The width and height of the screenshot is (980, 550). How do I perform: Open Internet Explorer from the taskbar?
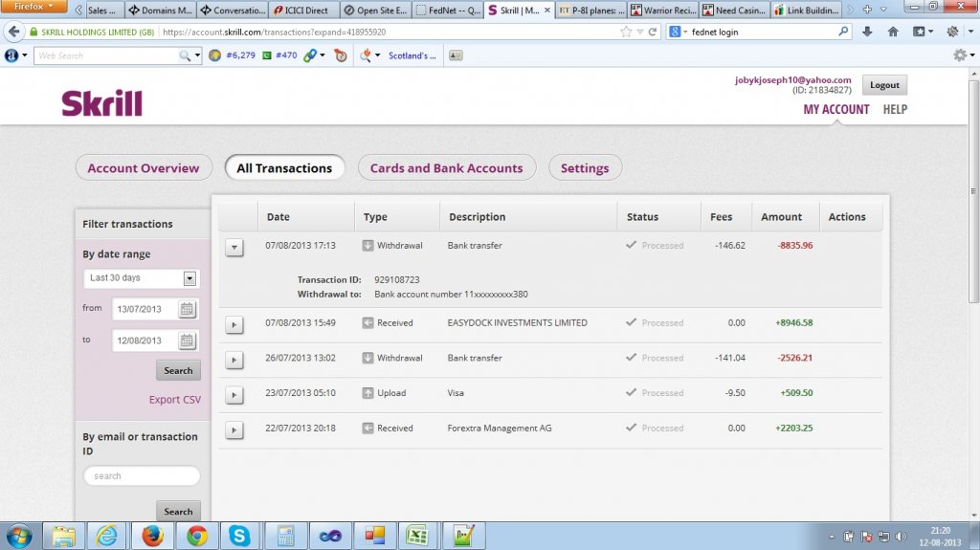pyautogui.click(x=107, y=537)
